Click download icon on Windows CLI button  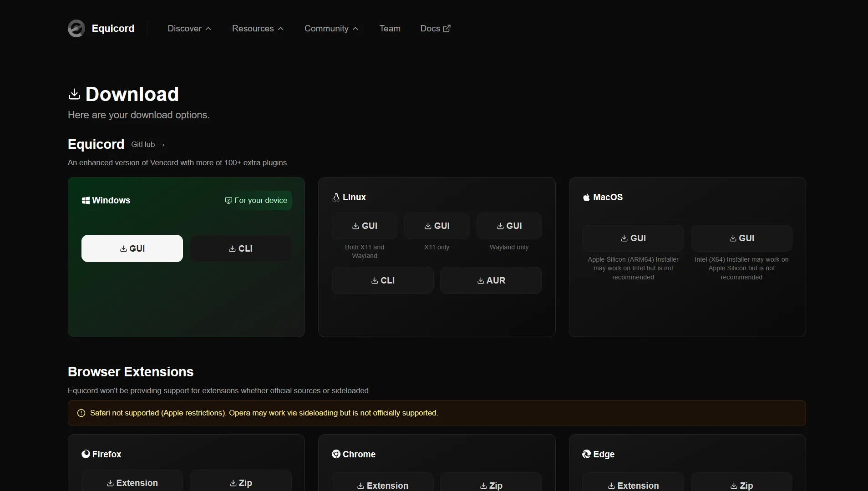tap(232, 248)
